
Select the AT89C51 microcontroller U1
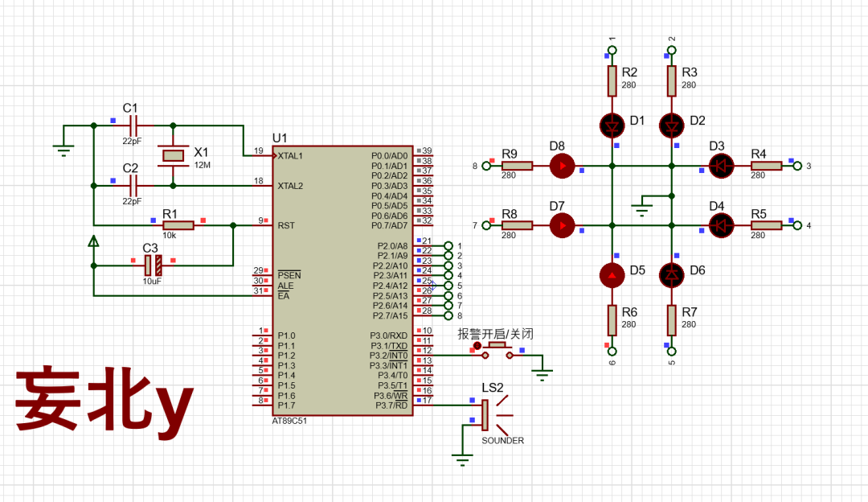342,281
